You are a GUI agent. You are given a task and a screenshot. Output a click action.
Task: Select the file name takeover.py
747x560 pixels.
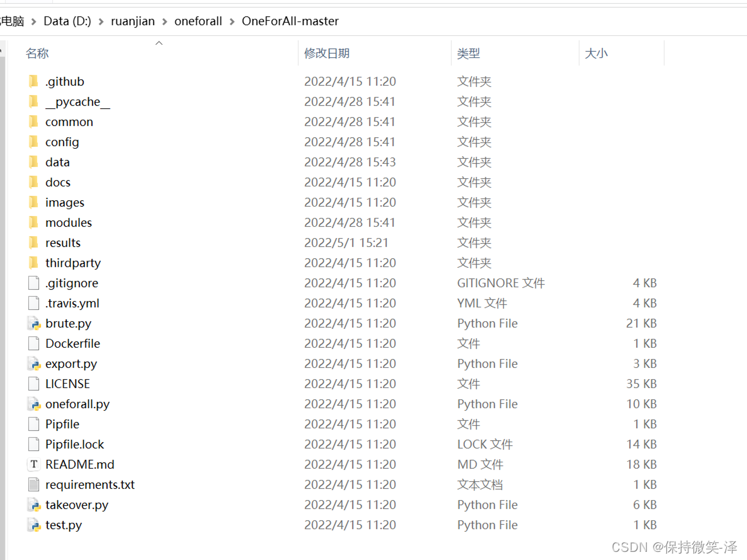(x=77, y=505)
